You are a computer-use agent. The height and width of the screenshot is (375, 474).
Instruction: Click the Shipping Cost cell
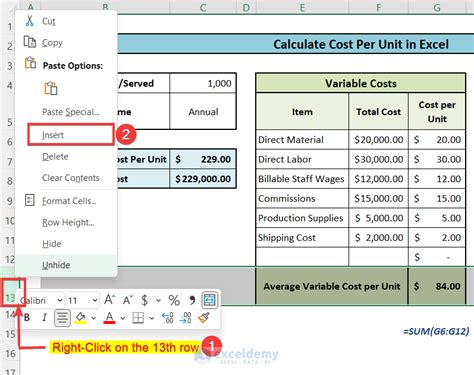pyautogui.click(x=302, y=237)
